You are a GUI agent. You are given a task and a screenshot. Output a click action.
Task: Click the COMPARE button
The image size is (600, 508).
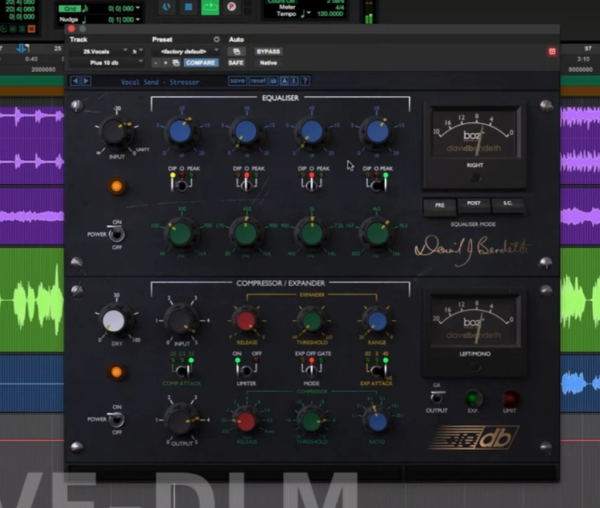pos(201,63)
